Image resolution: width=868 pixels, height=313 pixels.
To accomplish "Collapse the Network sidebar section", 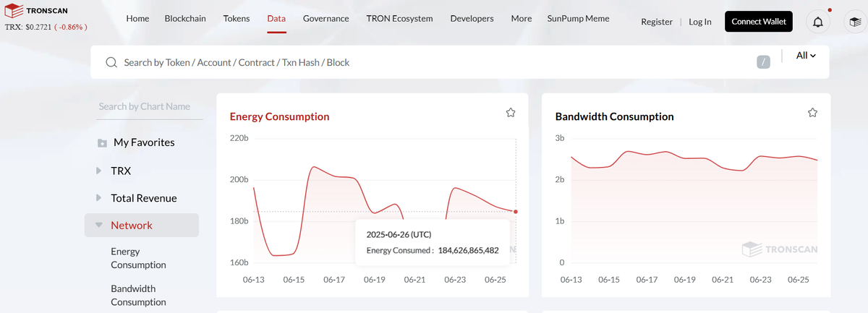I will click(x=99, y=226).
